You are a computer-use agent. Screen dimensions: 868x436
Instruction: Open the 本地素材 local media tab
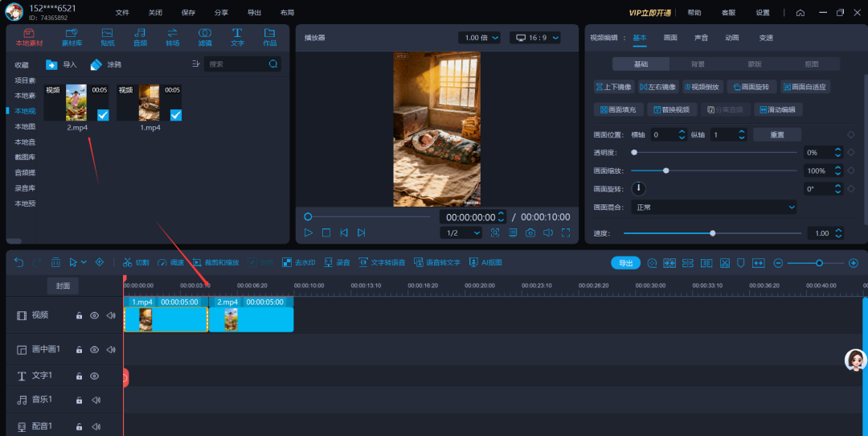coord(29,38)
